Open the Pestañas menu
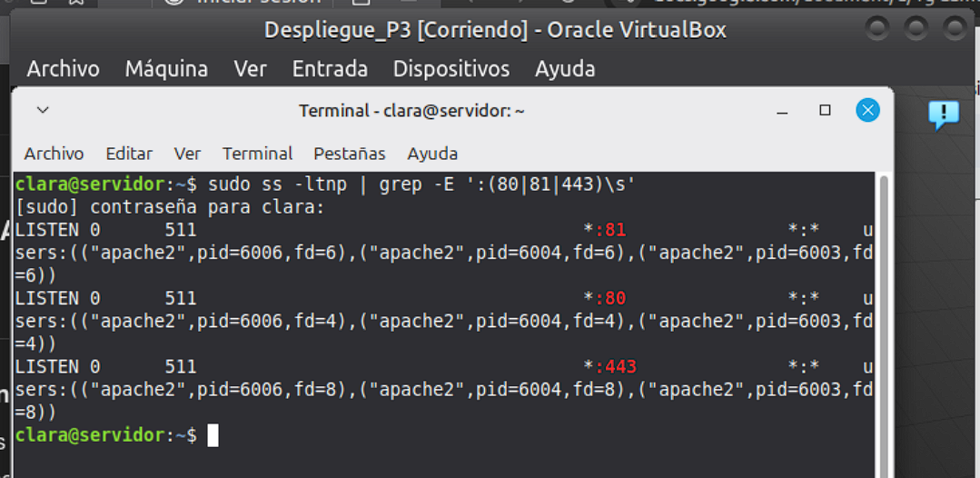Image resolution: width=980 pixels, height=478 pixels. coord(349,154)
